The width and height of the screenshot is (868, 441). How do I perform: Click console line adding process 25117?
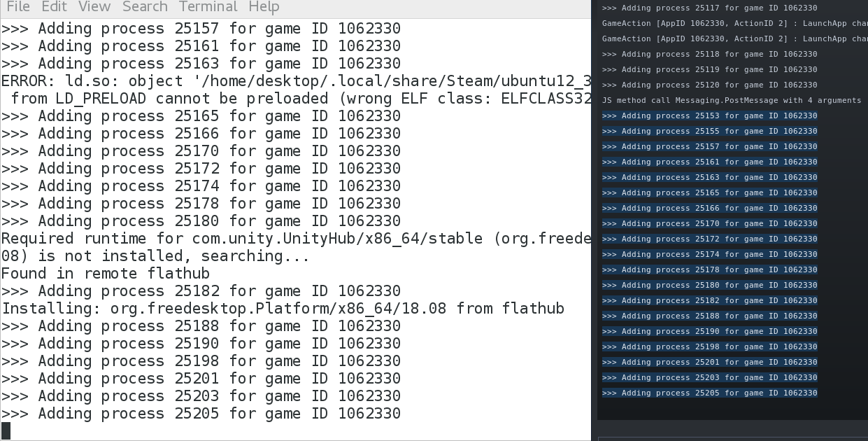tap(709, 8)
